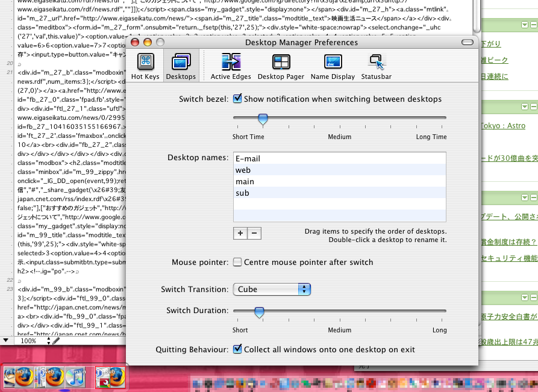Screen dimensions: 538x392
Task: Open the 日連続に news link
Action: click(495, 76)
